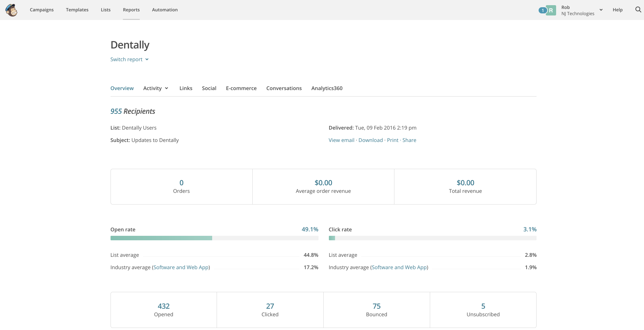The image size is (644, 330).
Task: Select the Lists navigation item
Action: click(x=105, y=10)
